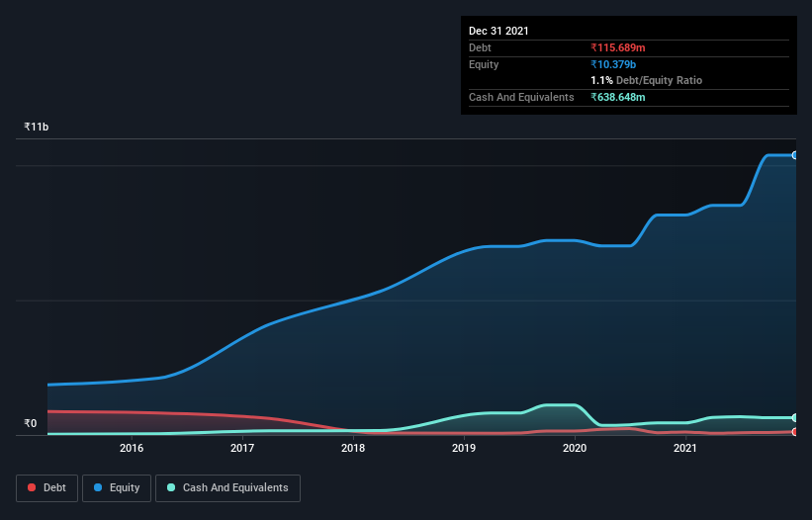Toggle the Debt legend button
812x520 pixels.
[x=47, y=488]
